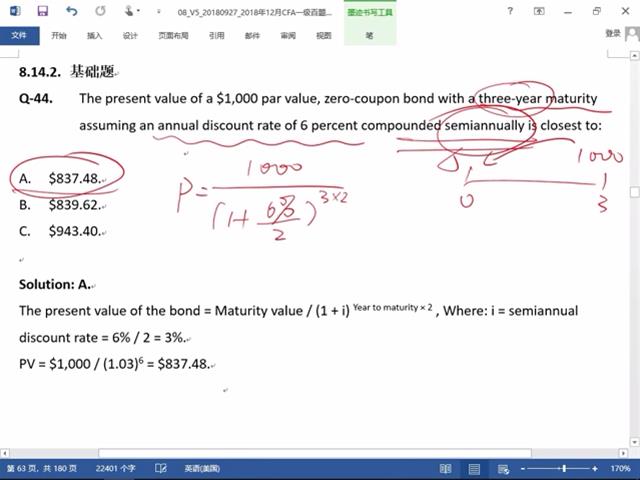Switch to Print Layout view icon
This screenshot has width=640, height=480.
coord(474,469)
